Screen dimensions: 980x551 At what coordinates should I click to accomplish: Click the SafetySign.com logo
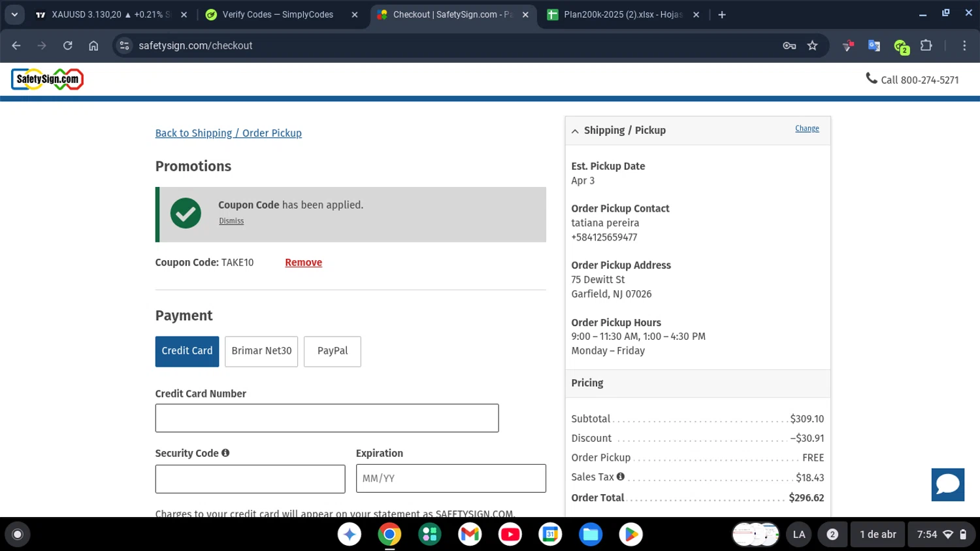coord(47,79)
